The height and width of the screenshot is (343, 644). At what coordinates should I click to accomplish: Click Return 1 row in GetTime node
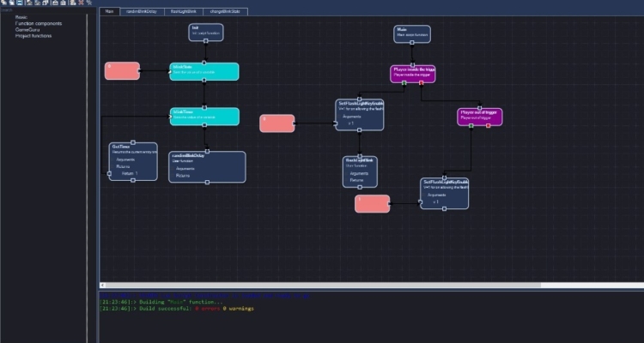[130, 173]
